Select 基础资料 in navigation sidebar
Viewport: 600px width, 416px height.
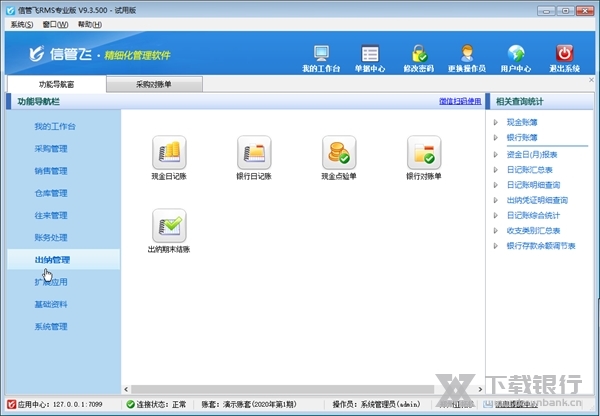click(x=51, y=304)
